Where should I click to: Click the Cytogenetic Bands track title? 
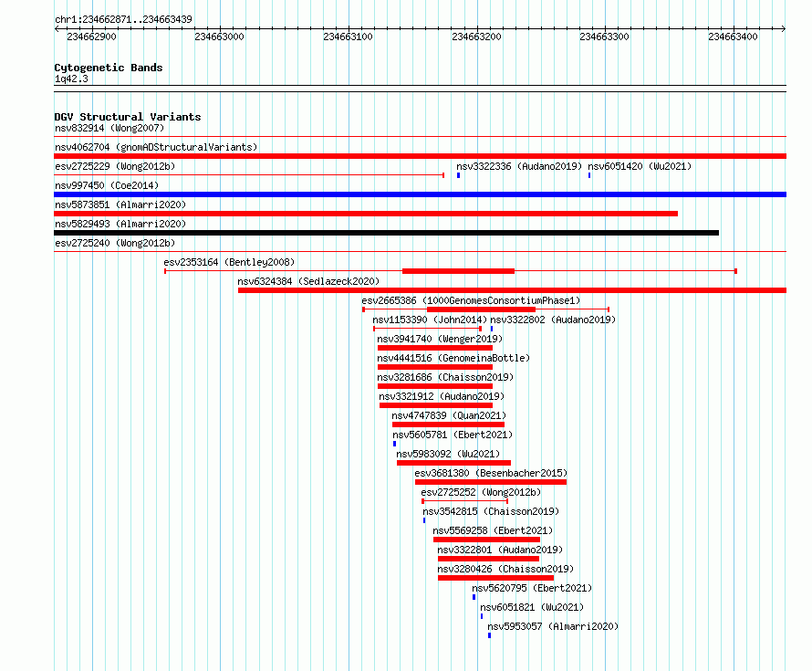pyautogui.click(x=109, y=68)
